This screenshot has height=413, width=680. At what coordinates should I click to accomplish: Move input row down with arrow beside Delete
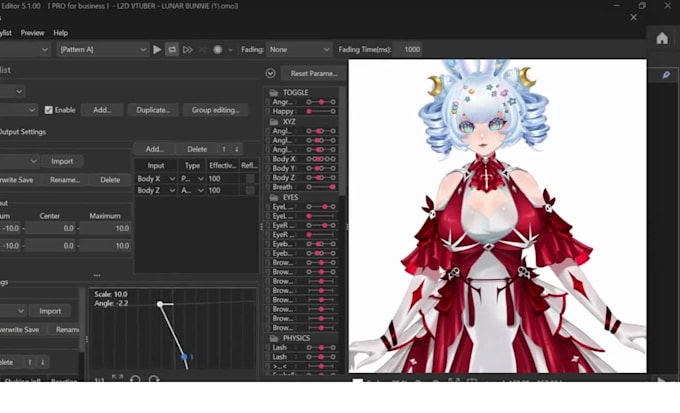point(237,149)
